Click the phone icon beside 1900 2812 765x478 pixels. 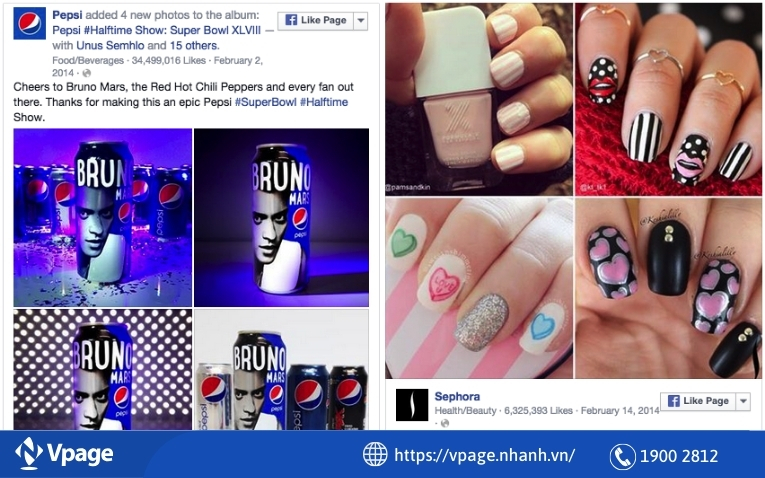[623, 457]
